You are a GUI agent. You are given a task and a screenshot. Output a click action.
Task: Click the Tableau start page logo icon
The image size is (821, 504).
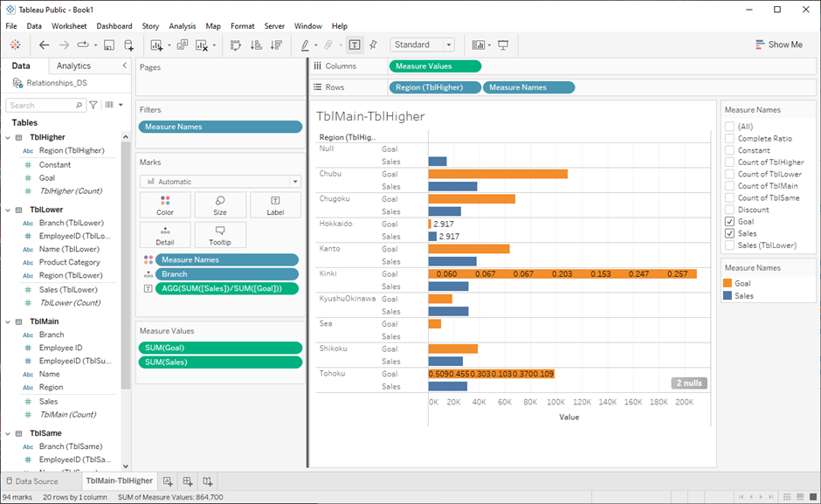[x=15, y=45]
